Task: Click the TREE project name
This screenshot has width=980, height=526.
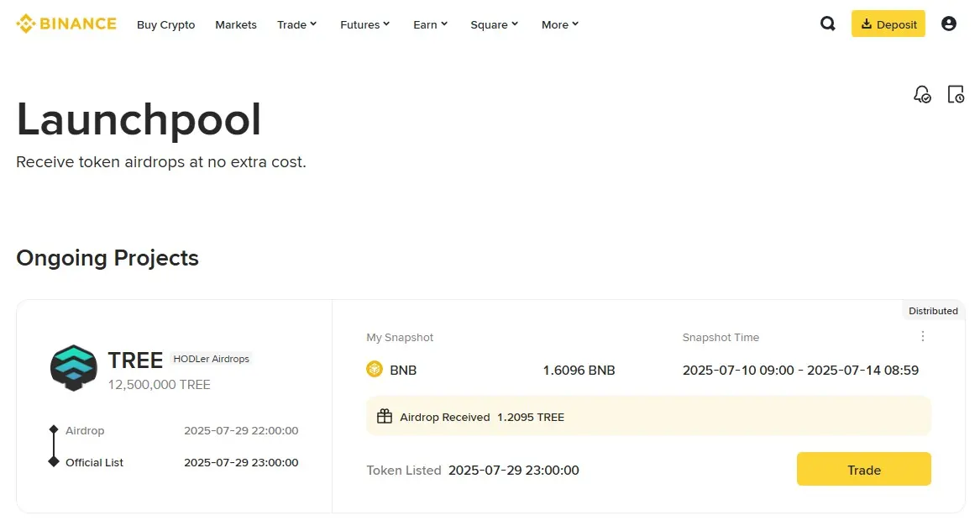Action: coord(135,360)
